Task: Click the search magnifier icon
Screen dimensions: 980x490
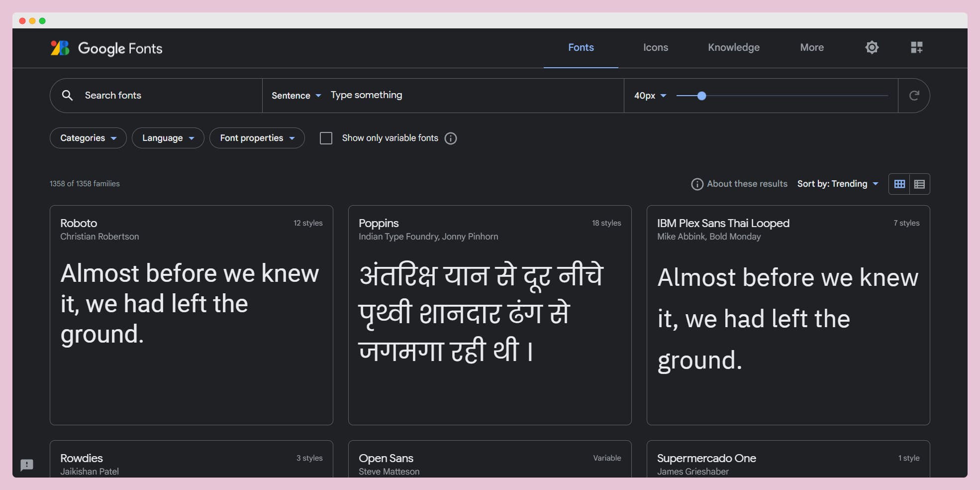Action: [x=67, y=95]
